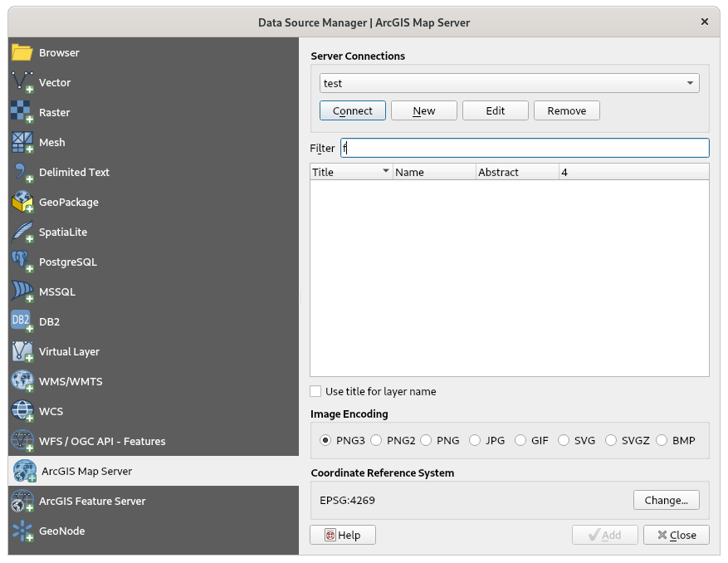Select the Vector layer icon
Image resolution: width=728 pixels, height=563 pixels.
point(22,82)
